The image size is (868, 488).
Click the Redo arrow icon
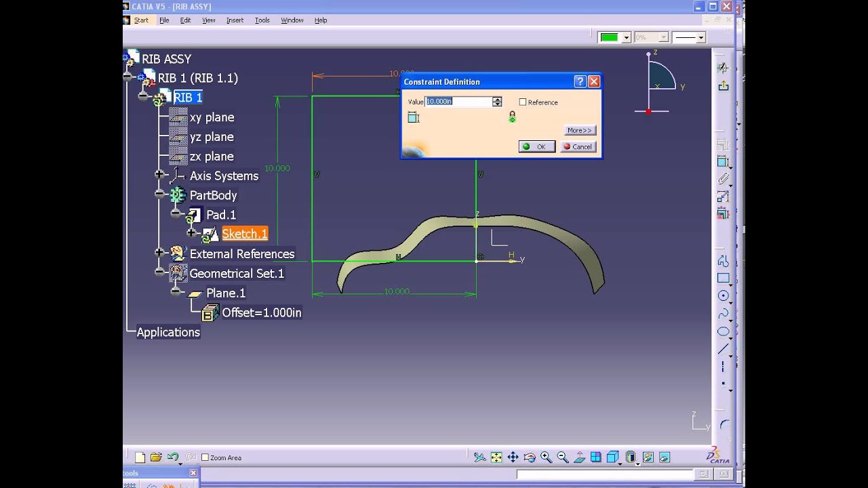click(x=191, y=457)
